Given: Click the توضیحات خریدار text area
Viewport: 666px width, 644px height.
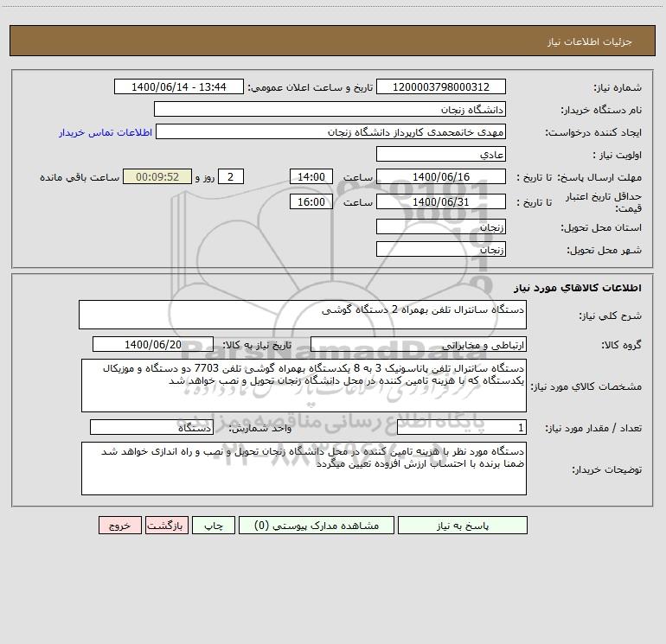Looking at the screenshot, I should click(x=304, y=469).
